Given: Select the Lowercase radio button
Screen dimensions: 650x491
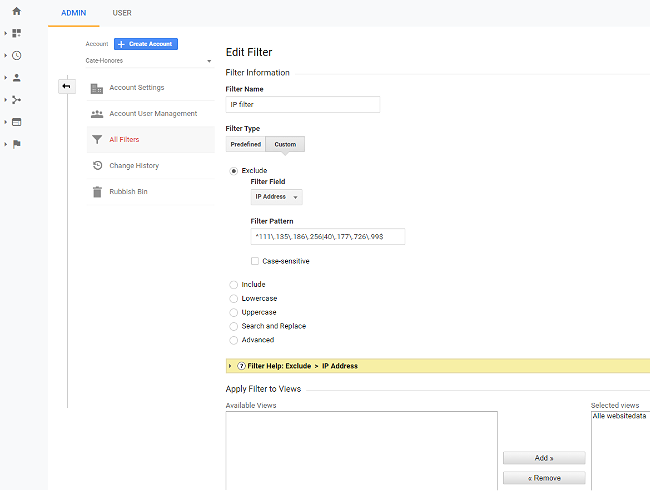Looking at the screenshot, I should (234, 299).
